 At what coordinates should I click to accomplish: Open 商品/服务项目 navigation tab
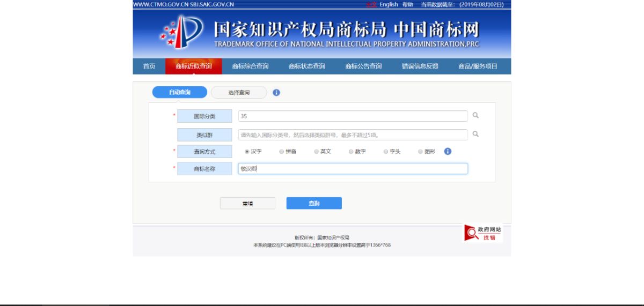(478, 66)
